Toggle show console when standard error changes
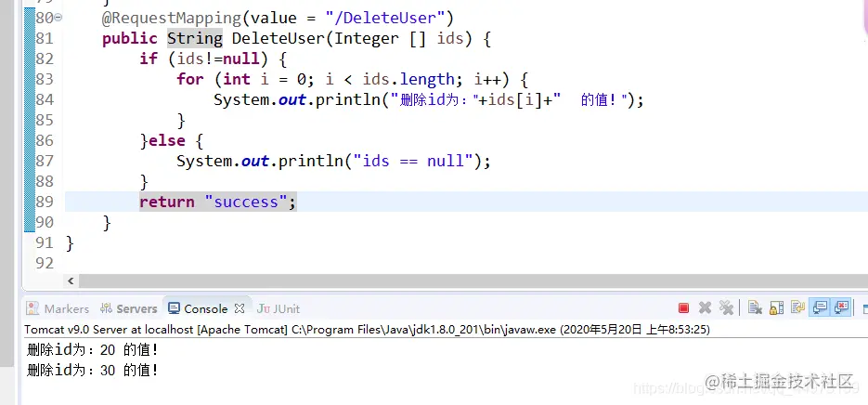Image resolution: width=868 pixels, height=405 pixels. [841, 307]
